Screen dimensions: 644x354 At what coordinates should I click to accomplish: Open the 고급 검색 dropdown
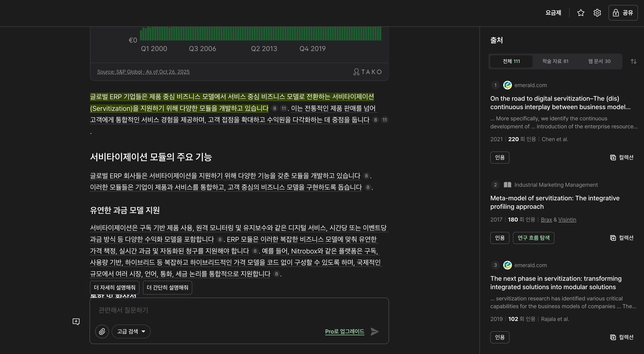131,332
